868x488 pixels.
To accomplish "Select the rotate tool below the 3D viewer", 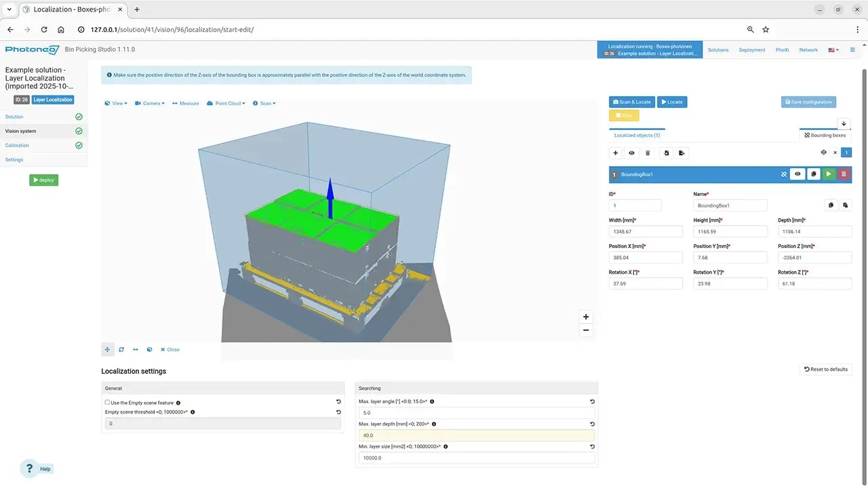I will (x=121, y=350).
